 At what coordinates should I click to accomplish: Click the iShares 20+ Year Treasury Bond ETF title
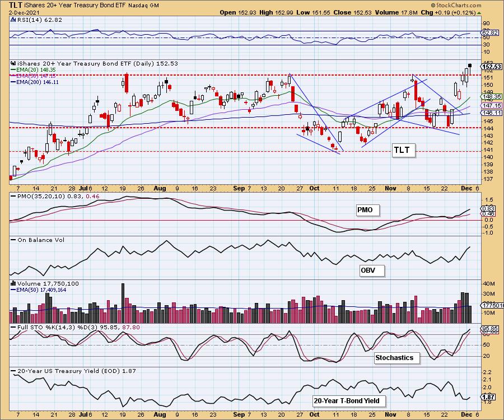pyautogui.click(x=75, y=6)
